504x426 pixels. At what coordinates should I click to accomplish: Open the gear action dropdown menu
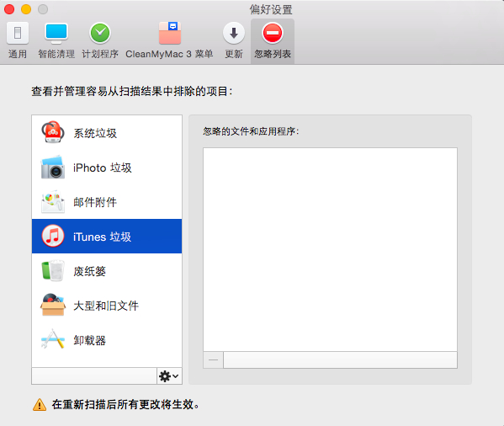coord(169,375)
